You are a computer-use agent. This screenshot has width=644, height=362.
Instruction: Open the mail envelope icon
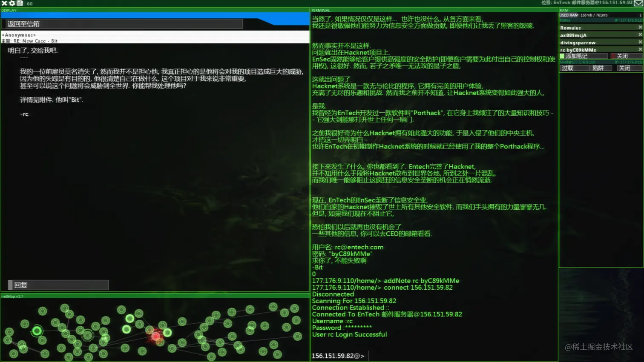(638, 3)
